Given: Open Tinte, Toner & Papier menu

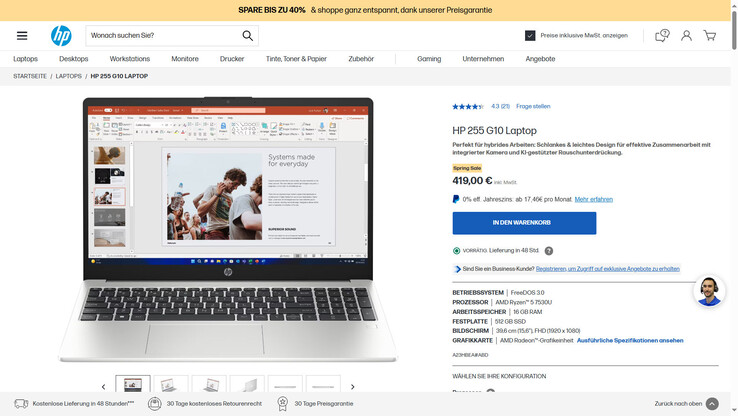Looking at the screenshot, I should [296, 59].
